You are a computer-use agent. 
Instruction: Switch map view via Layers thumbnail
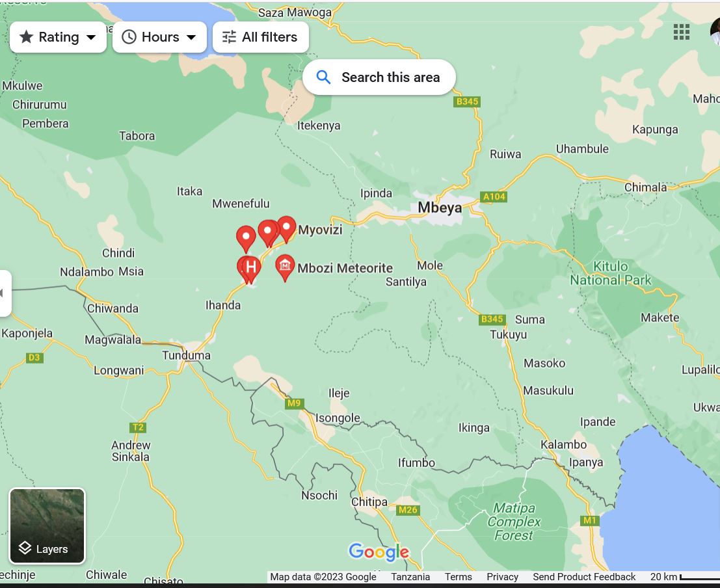[x=47, y=526]
